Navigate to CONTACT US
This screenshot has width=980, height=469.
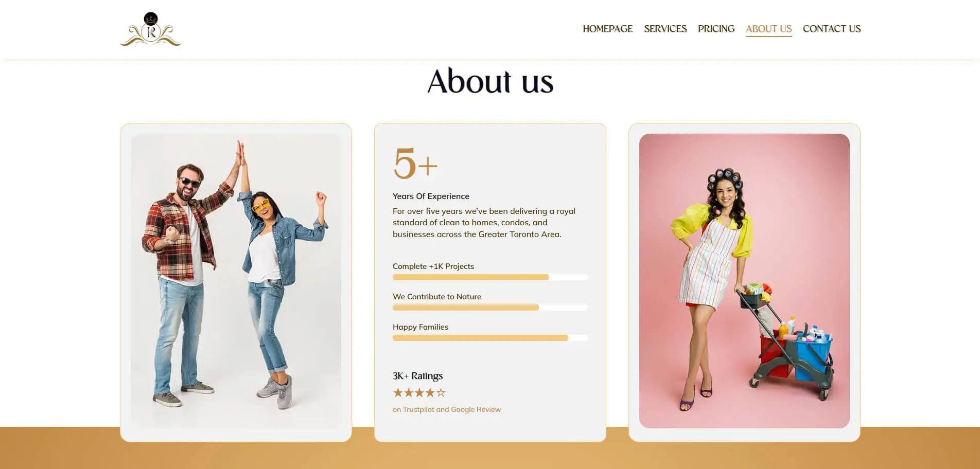point(832,29)
